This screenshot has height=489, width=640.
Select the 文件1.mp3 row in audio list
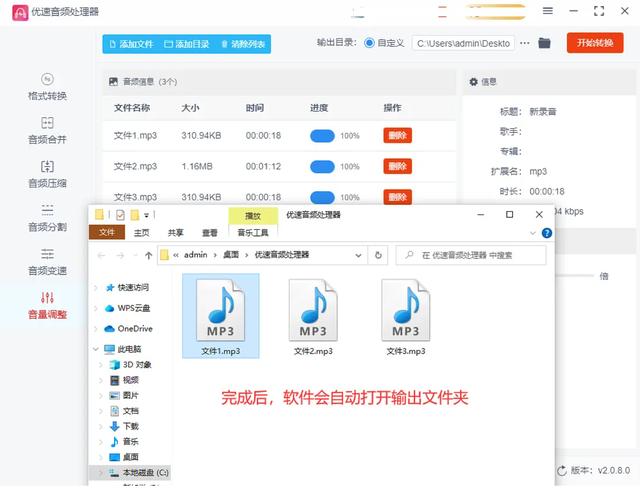(x=279, y=136)
